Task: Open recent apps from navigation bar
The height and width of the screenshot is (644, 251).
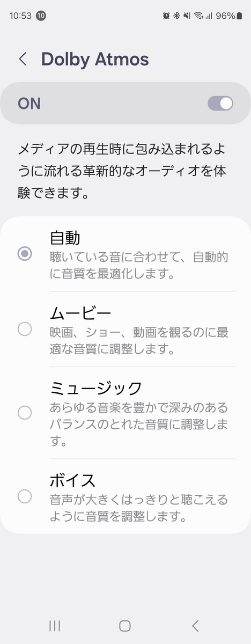Action: pos(55,625)
